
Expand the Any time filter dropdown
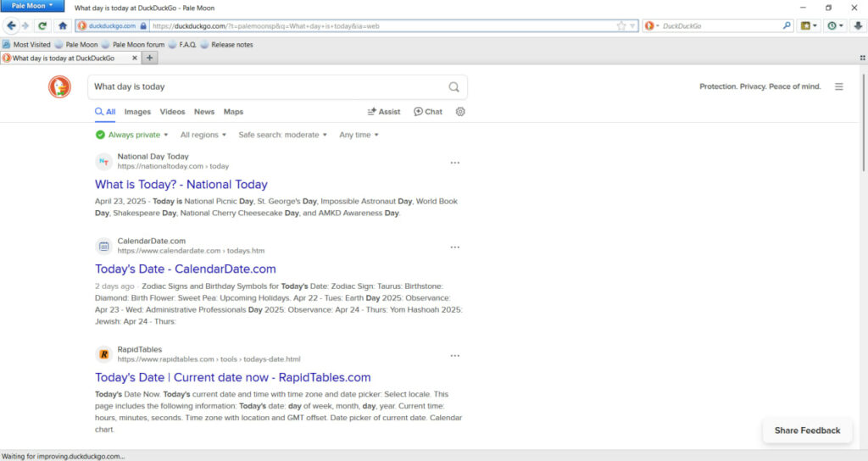point(359,135)
